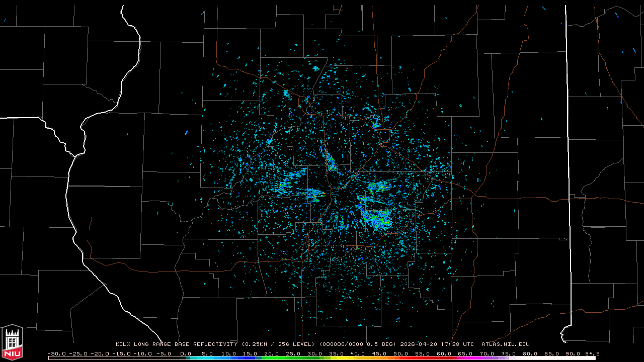Click the reflectivity color scale bar
The height and width of the screenshot is (362, 644).
[x=322, y=358]
